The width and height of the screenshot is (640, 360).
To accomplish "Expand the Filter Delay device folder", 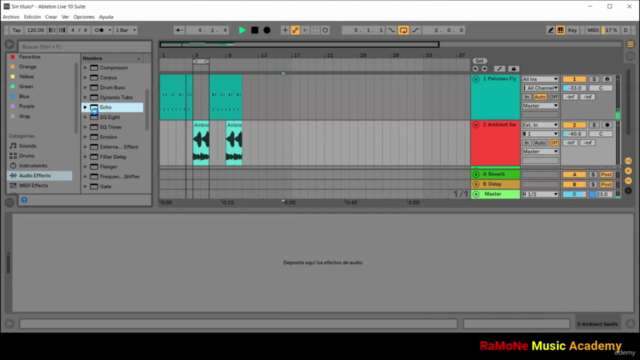I will pyautogui.click(x=85, y=157).
